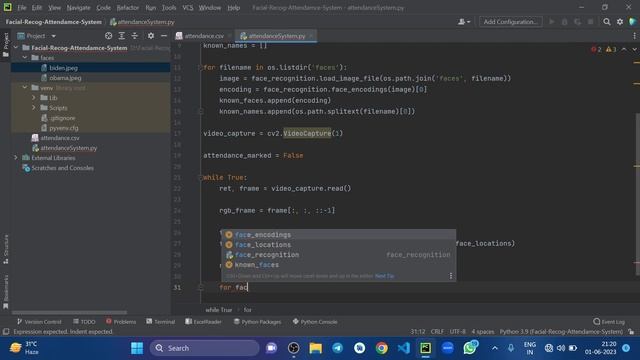Click the Windows Start button

(x=137, y=348)
